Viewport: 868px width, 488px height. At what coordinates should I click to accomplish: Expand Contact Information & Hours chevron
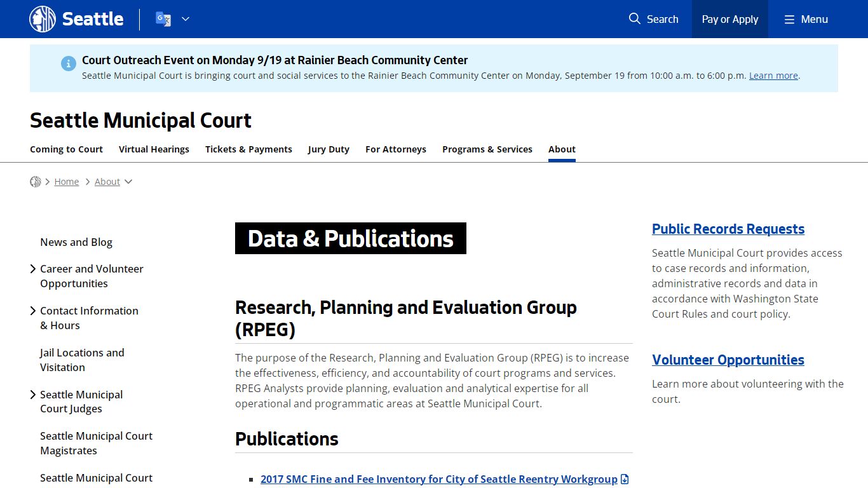(33, 311)
